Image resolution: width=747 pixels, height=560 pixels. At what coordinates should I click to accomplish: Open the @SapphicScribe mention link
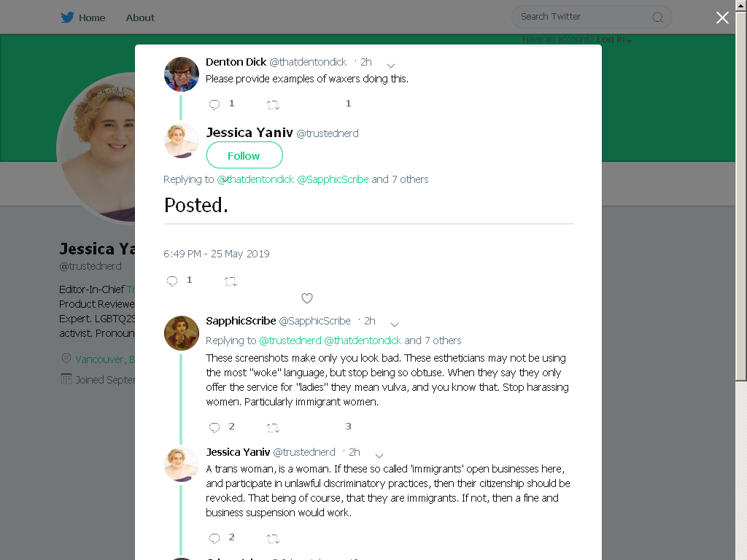333,179
